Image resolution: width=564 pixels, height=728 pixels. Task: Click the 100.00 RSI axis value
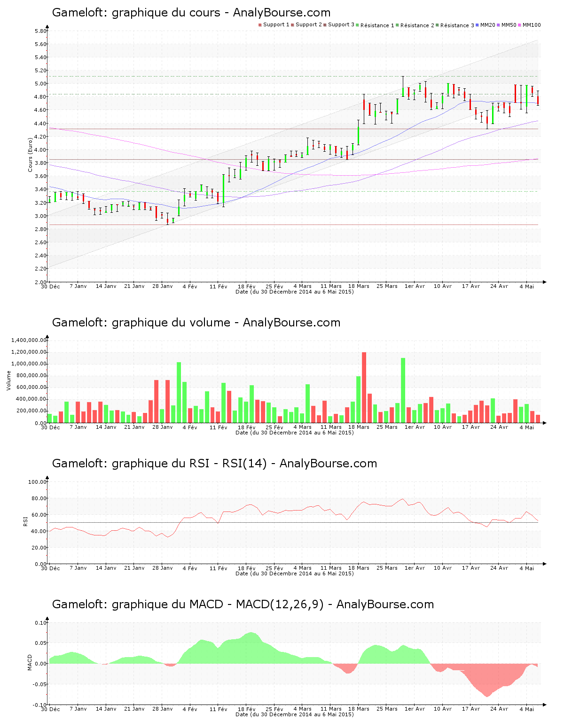coord(37,482)
